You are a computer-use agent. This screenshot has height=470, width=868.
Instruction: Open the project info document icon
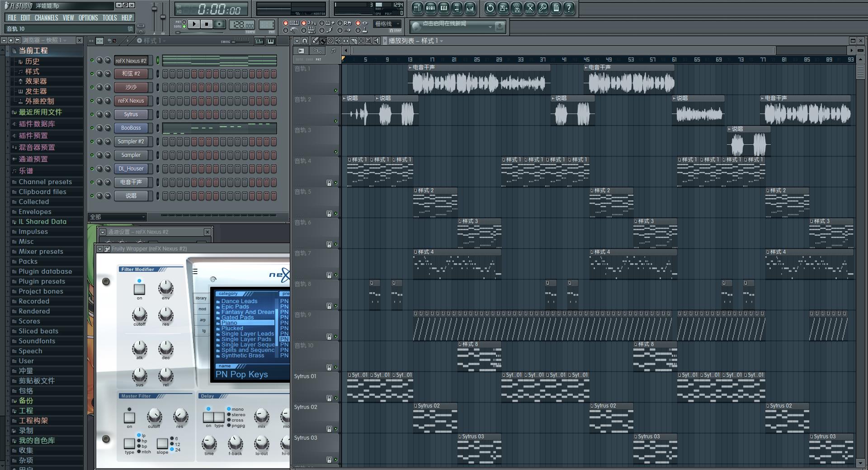(556, 8)
